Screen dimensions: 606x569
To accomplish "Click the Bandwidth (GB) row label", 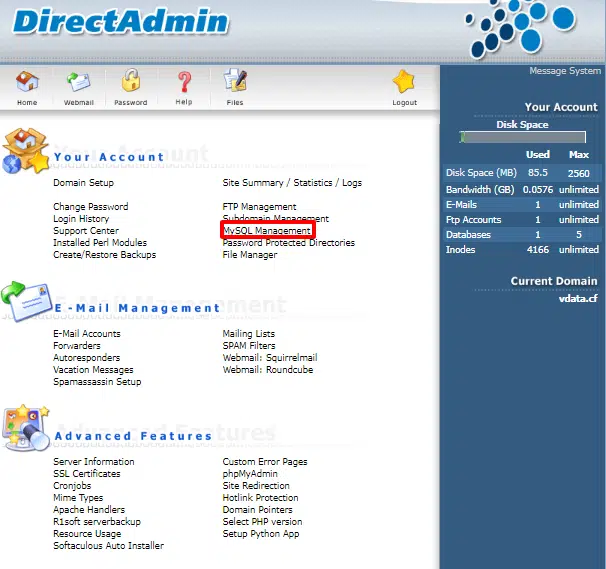I will 480,189.
